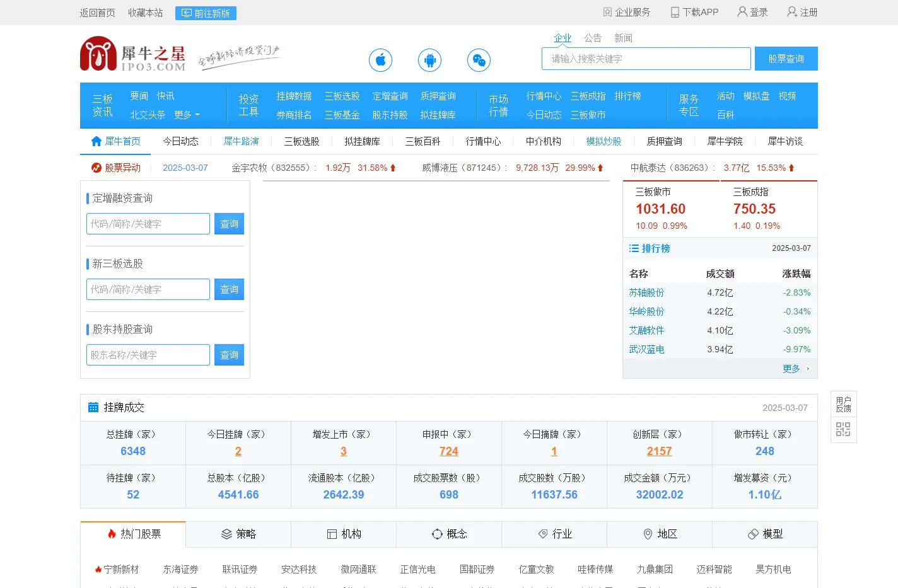Open the Apple iOS app download icon
Viewport: 898px width, 588px height.
[x=380, y=60]
